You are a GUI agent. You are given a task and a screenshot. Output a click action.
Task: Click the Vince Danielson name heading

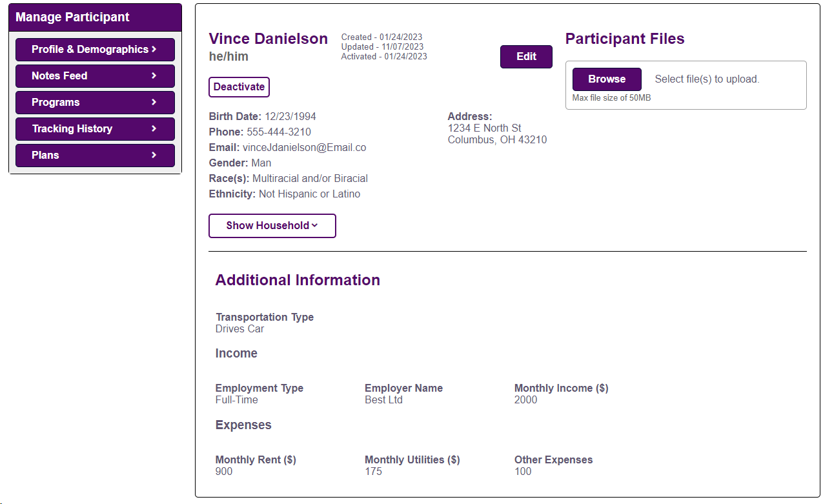(x=269, y=39)
